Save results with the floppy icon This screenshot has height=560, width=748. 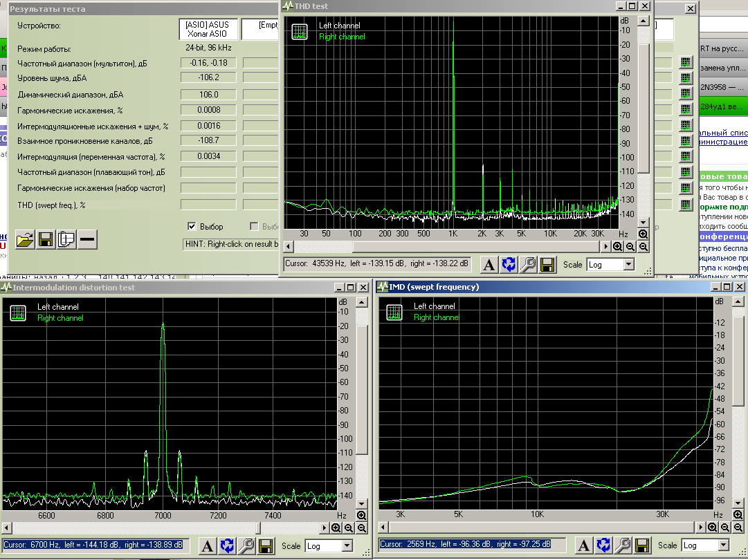(46, 240)
